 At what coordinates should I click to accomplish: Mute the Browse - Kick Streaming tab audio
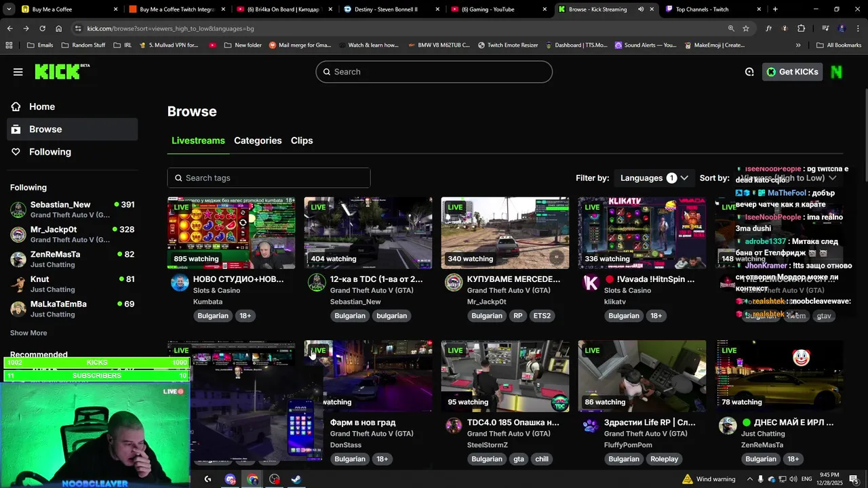click(x=640, y=9)
